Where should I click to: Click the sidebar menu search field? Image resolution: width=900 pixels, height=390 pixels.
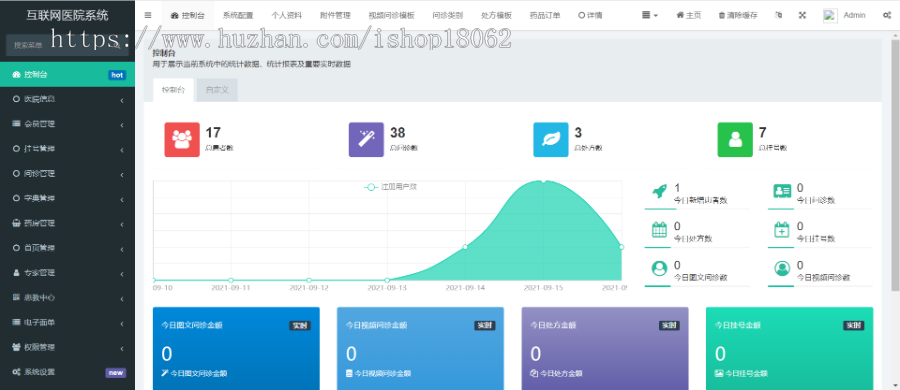click(x=67, y=45)
